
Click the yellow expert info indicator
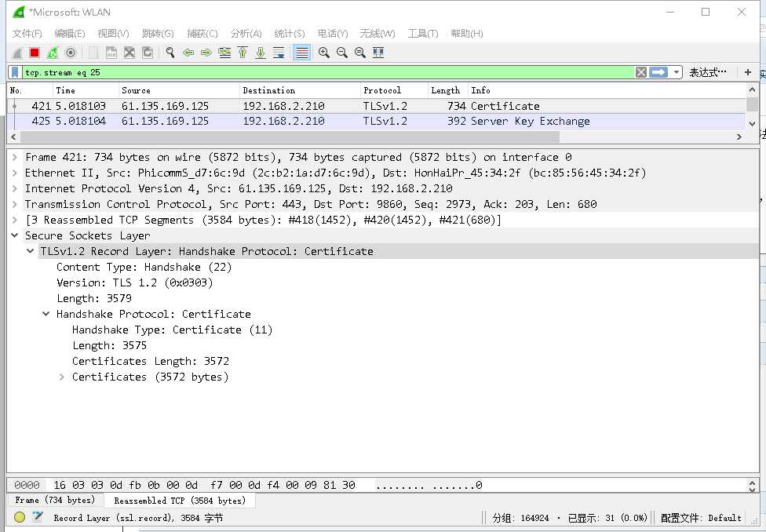[x=20, y=517]
